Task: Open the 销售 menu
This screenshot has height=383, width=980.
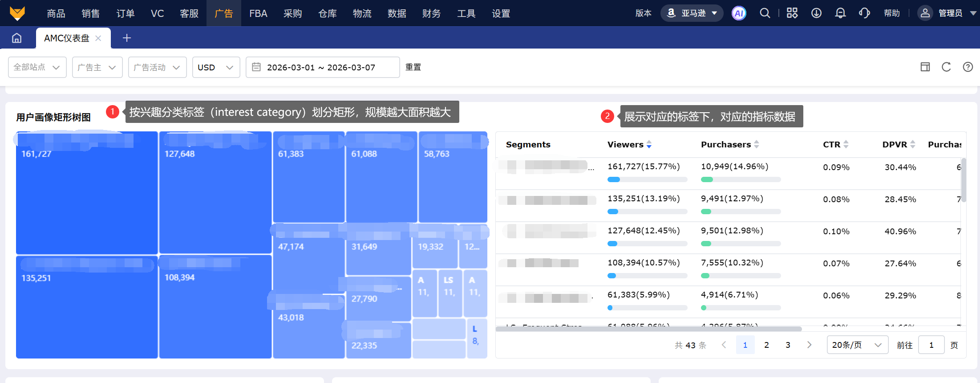Action: (91, 13)
